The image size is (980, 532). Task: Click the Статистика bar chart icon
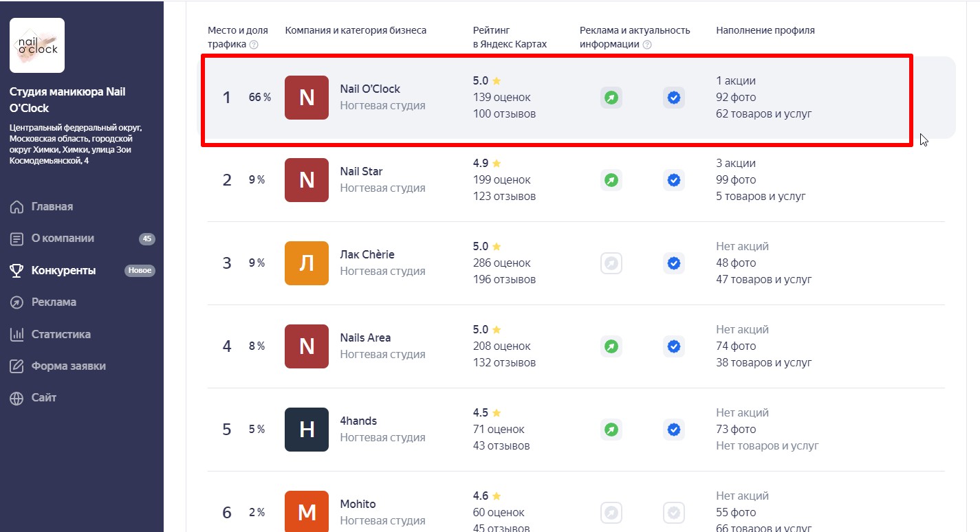click(17, 335)
